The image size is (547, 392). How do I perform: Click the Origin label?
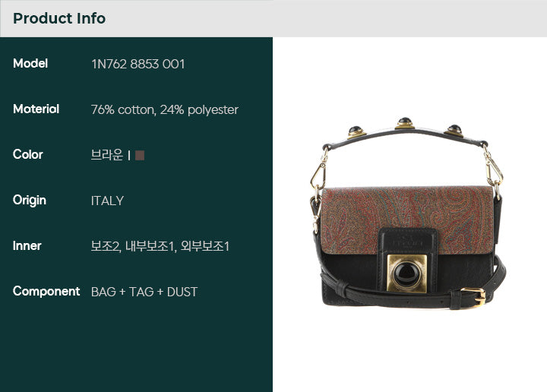point(30,201)
